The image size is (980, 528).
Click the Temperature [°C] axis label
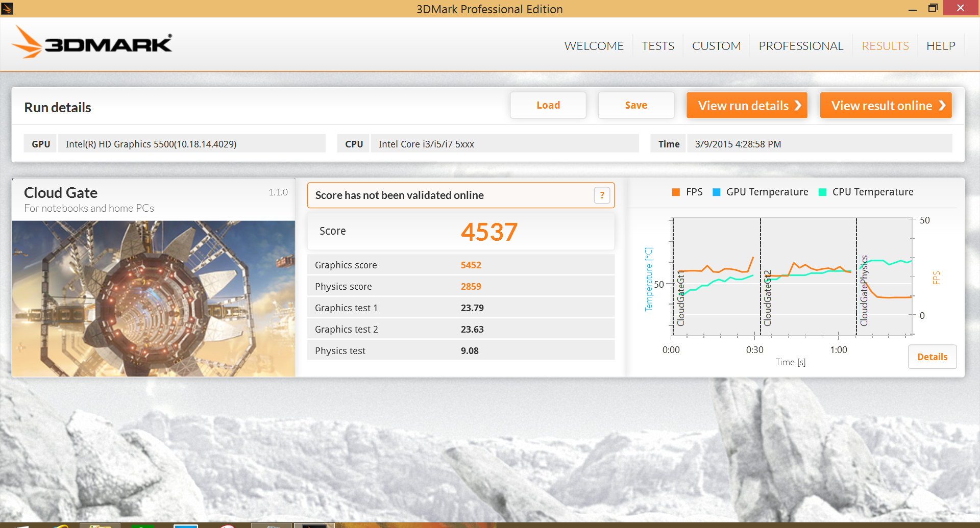(649, 280)
